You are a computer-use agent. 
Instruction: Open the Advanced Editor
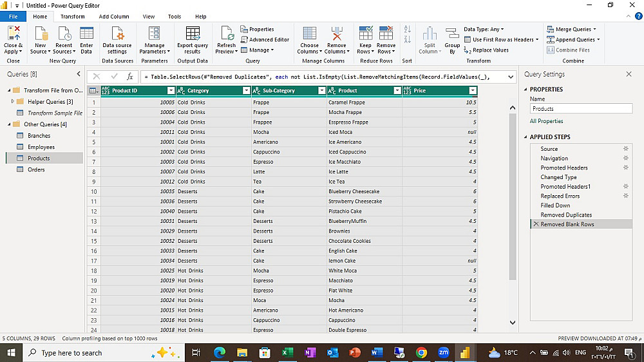(265, 39)
